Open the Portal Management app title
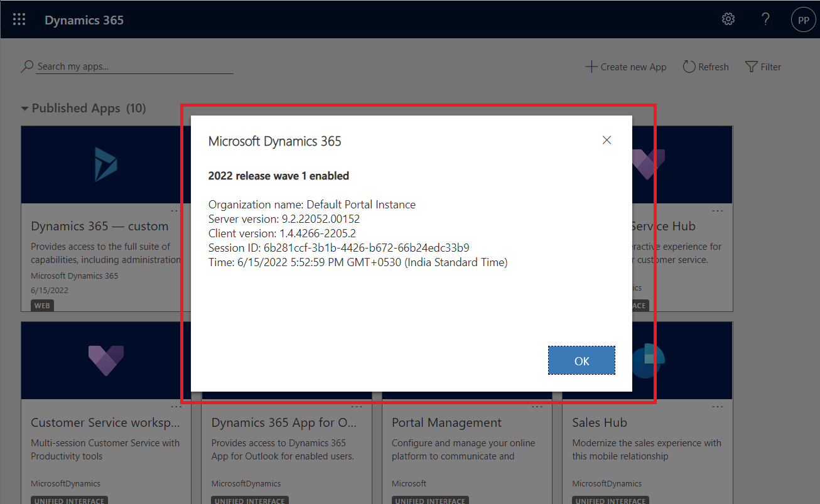Image resolution: width=820 pixels, height=504 pixels. pyautogui.click(x=446, y=422)
